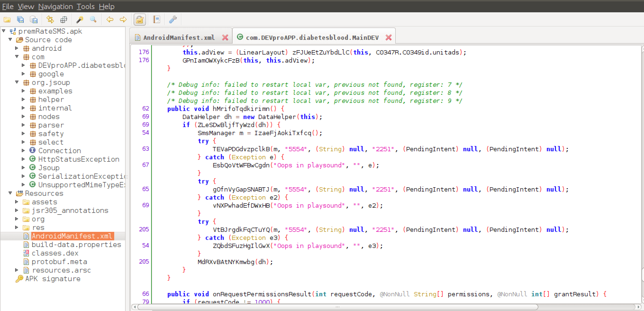Toggle the Flatten packages toolbar button
The height and width of the screenshot is (311, 644).
64,19
